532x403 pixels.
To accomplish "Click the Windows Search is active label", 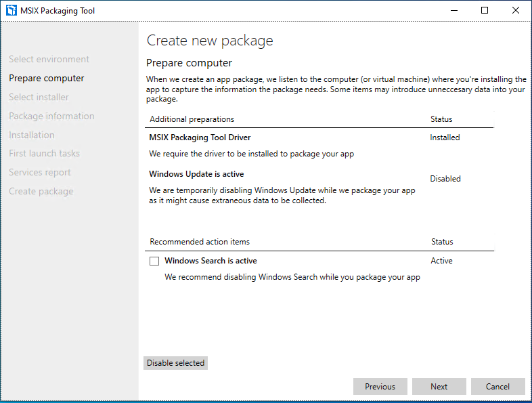I will (210, 261).
